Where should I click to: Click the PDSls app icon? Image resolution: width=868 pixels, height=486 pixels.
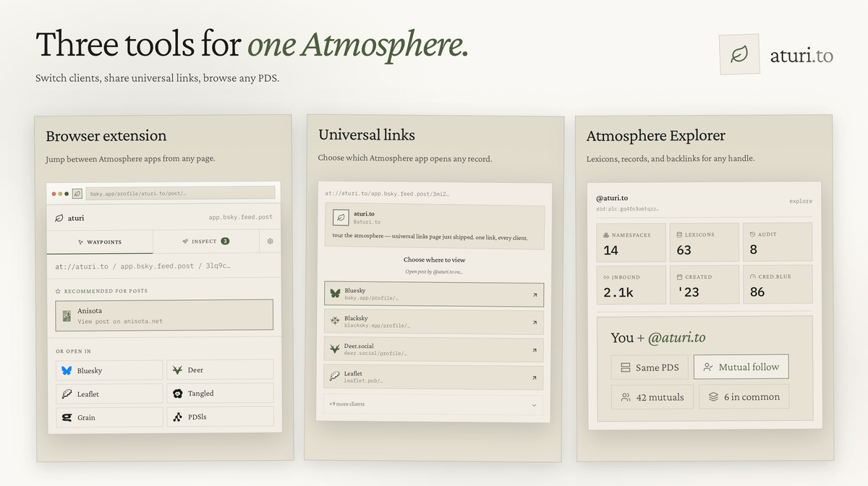click(177, 417)
